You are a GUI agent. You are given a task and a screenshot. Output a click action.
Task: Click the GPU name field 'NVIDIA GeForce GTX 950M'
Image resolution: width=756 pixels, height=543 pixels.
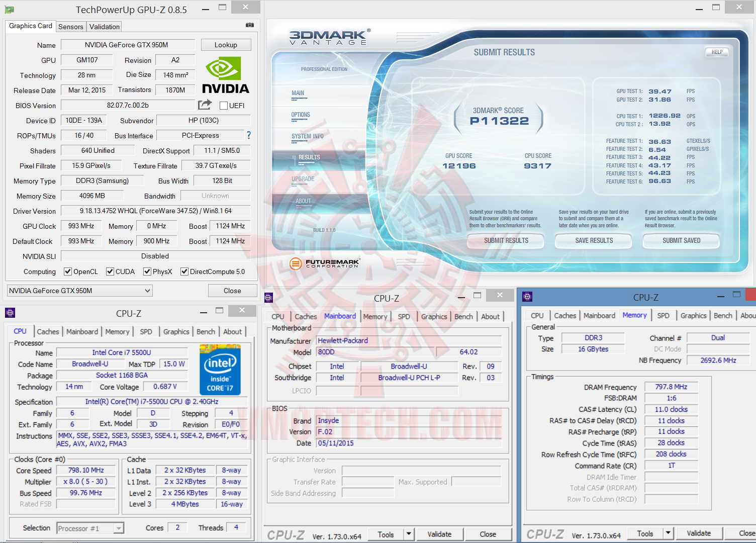pyautogui.click(x=128, y=45)
